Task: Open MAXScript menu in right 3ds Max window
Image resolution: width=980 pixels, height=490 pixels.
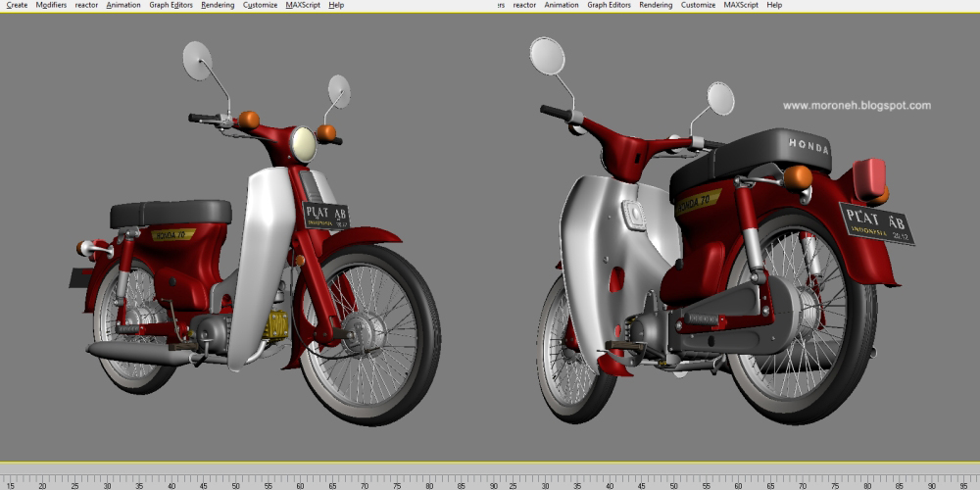Action: (x=741, y=5)
